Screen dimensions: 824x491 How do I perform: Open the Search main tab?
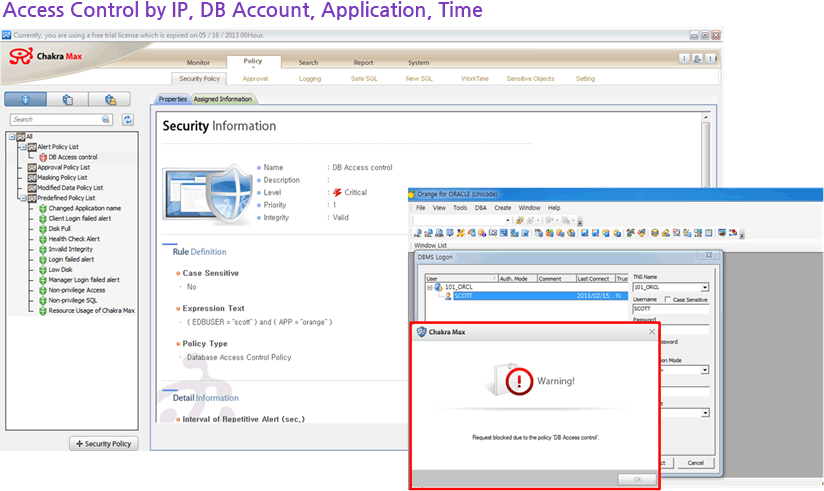point(308,63)
